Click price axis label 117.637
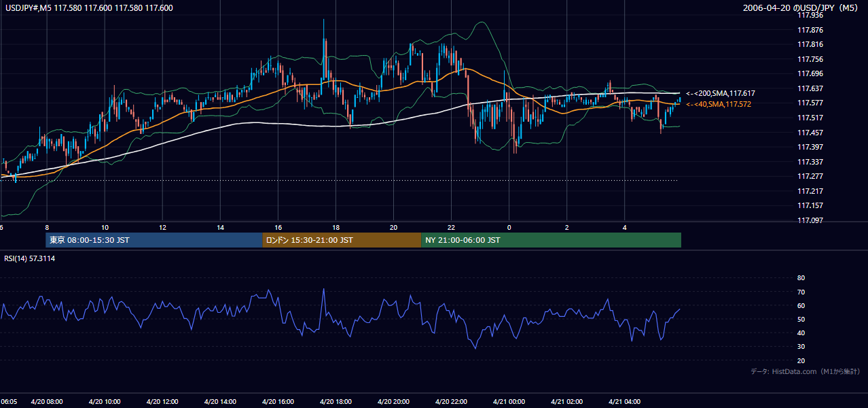 [x=810, y=88]
